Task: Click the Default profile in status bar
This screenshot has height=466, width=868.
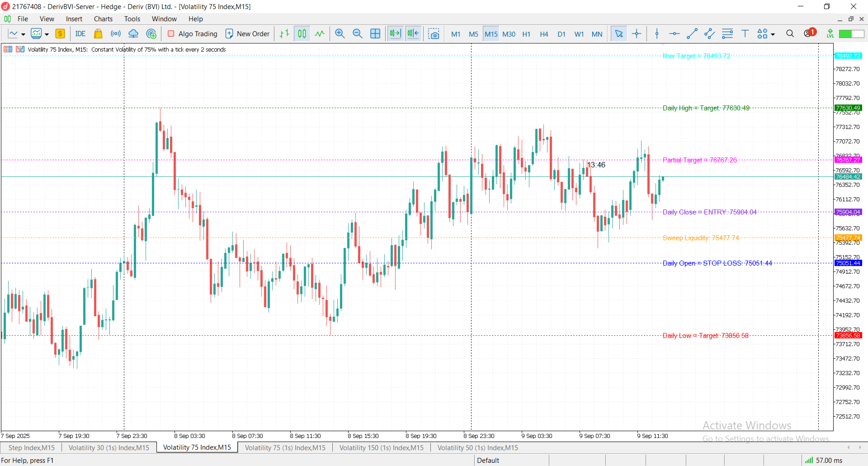Action: pos(488,461)
